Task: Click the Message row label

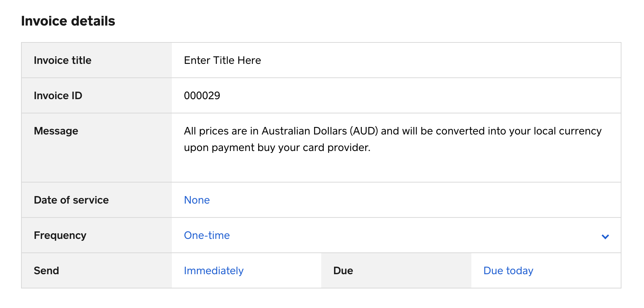Action: 56,131
